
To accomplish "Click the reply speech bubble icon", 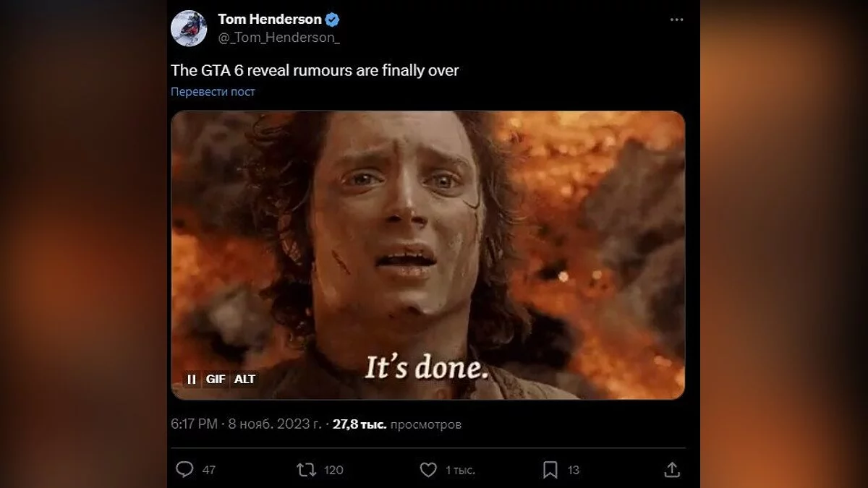I will pyautogui.click(x=185, y=470).
